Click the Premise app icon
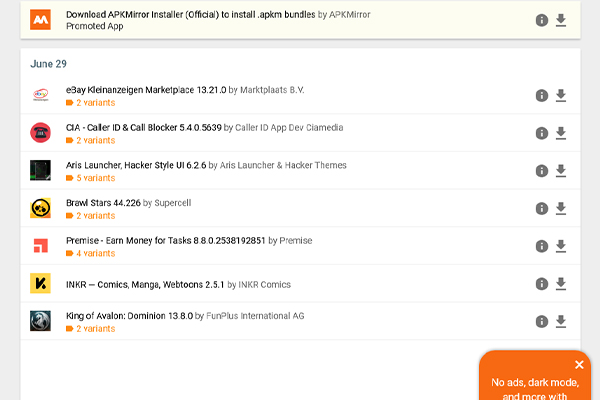600x400 pixels. point(41,245)
